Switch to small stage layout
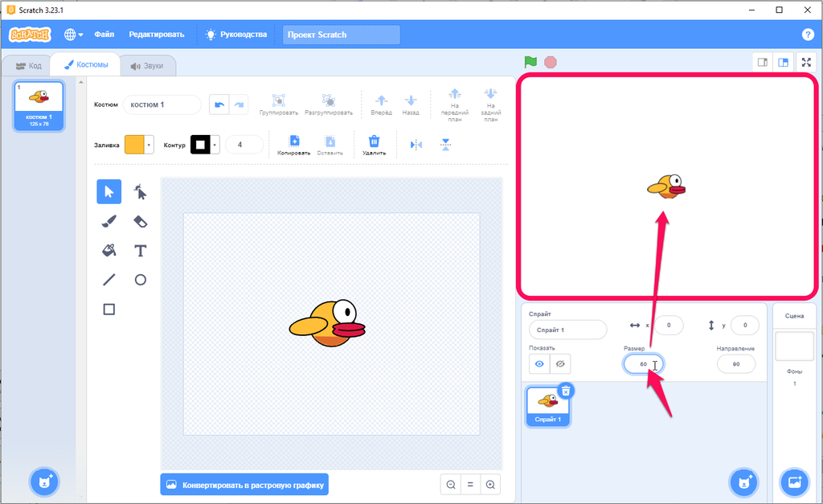This screenshot has width=823, height=504. [763, 63]
